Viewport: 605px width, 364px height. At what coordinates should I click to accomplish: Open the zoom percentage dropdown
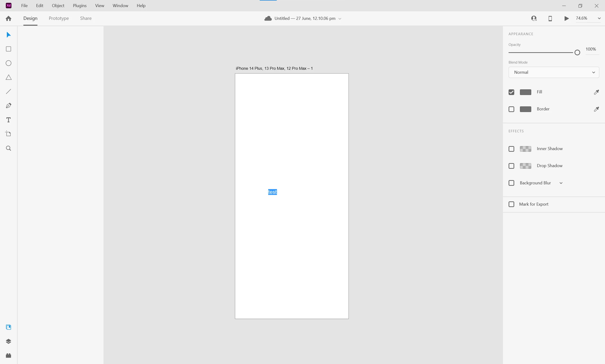click(x=599, y=18)
